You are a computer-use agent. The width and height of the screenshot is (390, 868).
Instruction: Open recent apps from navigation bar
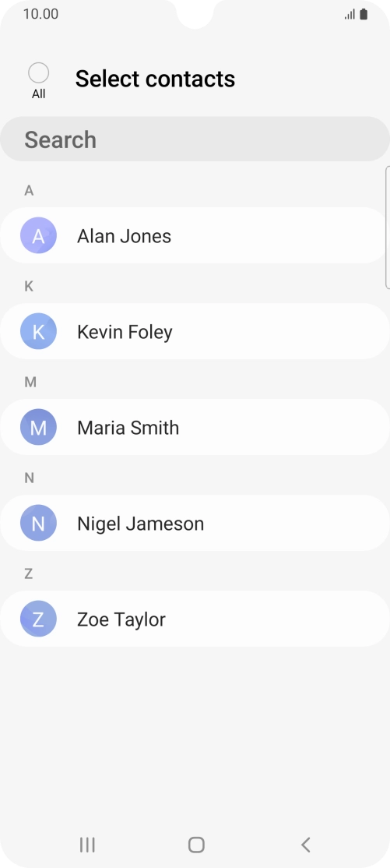(87, 845)
